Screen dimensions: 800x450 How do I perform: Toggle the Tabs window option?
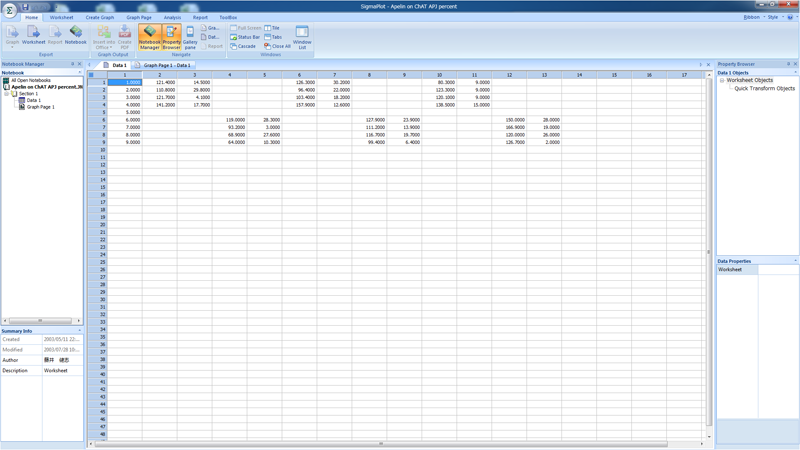(x=273, y=37)
